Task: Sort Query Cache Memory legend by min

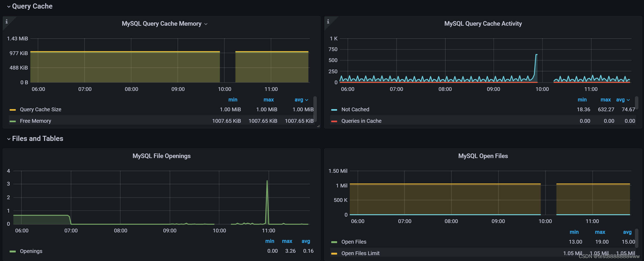Action: (233, 100)
